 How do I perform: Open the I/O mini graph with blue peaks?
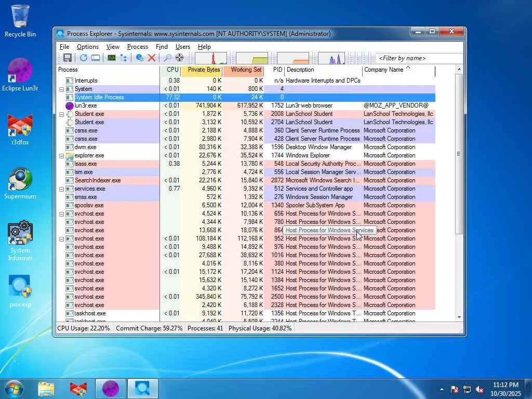coord(331,58)
